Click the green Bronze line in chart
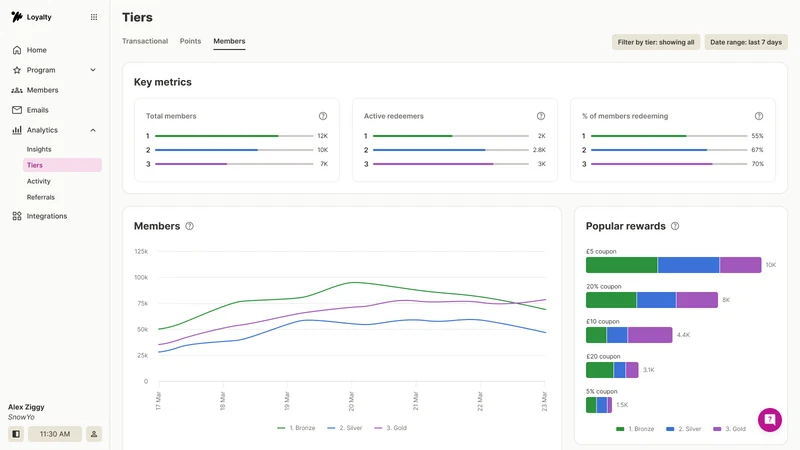Viewport: 800px width, 450px height. pyautogui.click(x=352, y=282)
